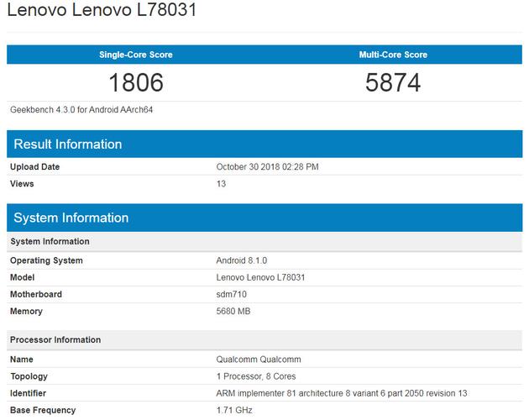Viewport: 529px width, 420px height.
Task: Select the Model value 'Lenovo Lenovo L78031'
Action: coord(260,277)
